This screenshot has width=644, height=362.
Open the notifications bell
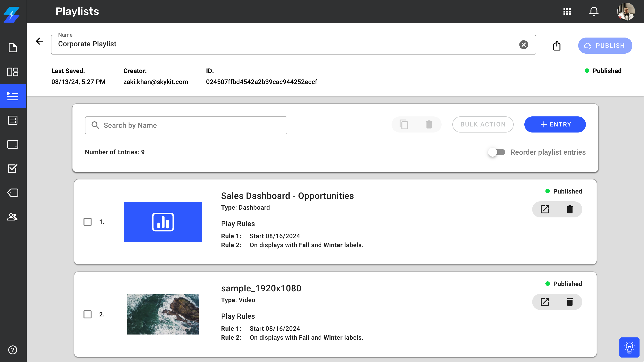[594, 11]
